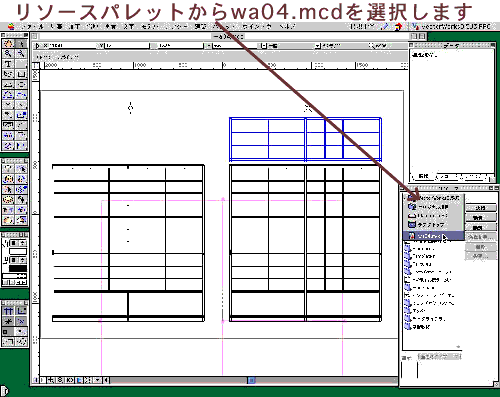
Task: Click the top button in resource palette
Action: tap(481, 208)
